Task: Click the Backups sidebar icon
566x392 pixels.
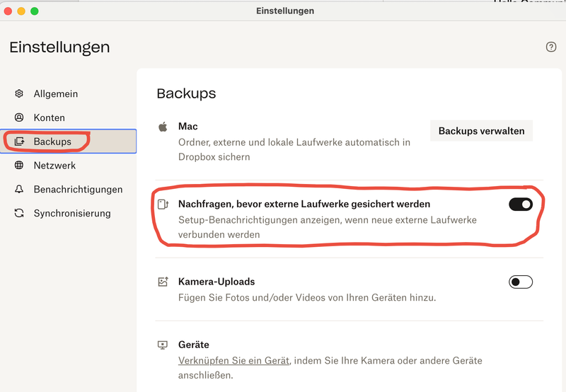Action: pyautogui.click(x=19, y=142)
